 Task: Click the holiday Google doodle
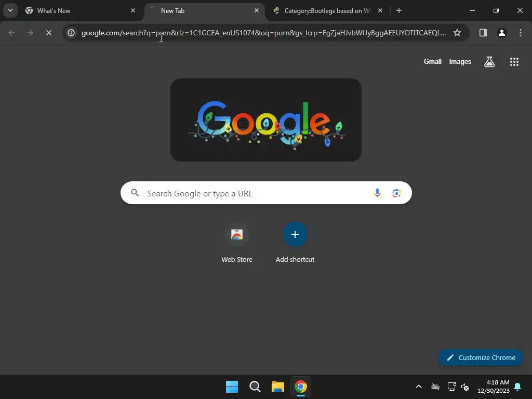(x=266, y=120)
